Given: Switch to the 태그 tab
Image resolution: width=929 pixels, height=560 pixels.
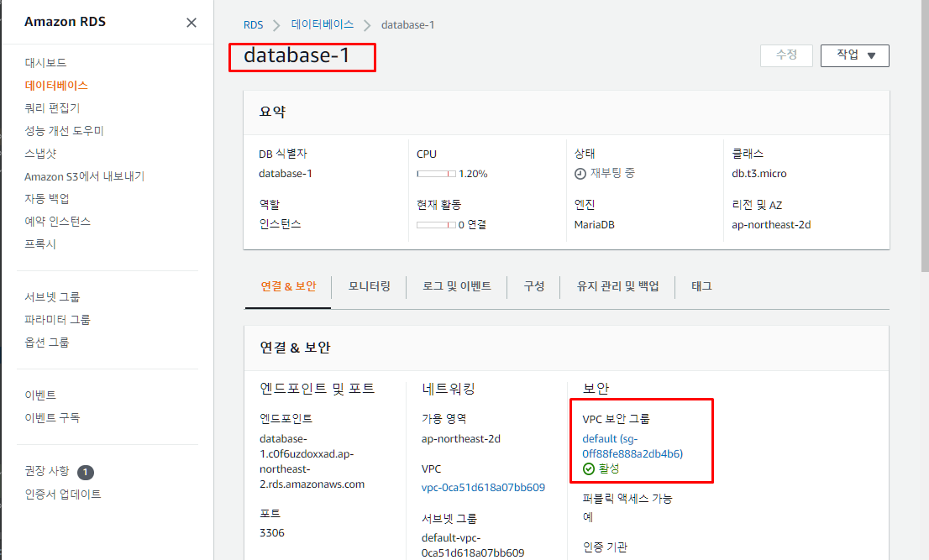Looking at the screenshot, I should (x=701, y=286).
